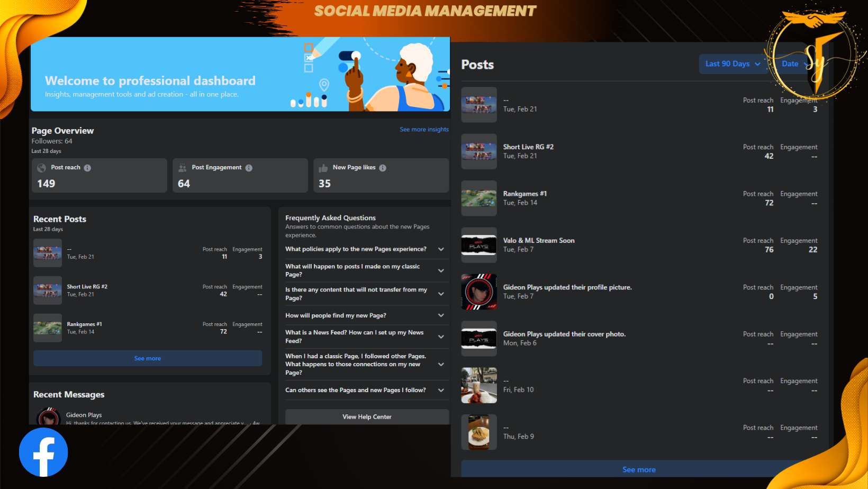
Task: Open the updated cover photo post thumbnail
Action: (479, 339)
